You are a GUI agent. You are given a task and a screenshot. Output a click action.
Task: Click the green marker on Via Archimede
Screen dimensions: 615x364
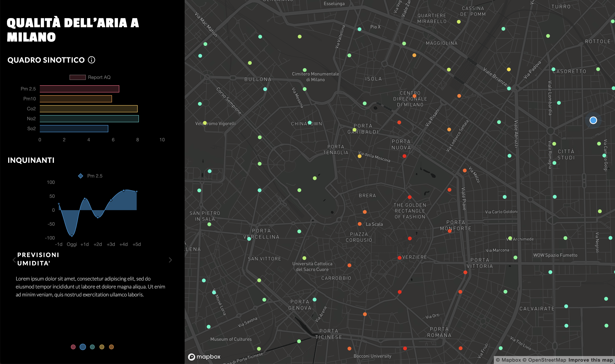(x=510, y=238)
